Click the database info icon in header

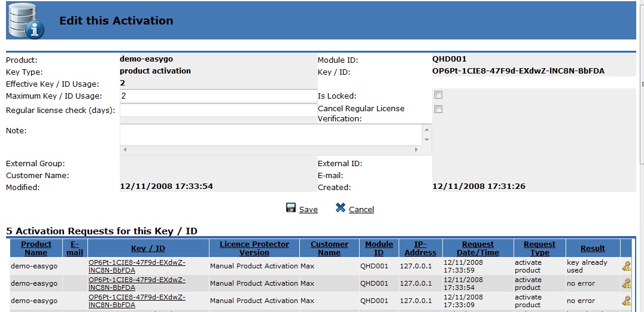(x=25, y=22)
